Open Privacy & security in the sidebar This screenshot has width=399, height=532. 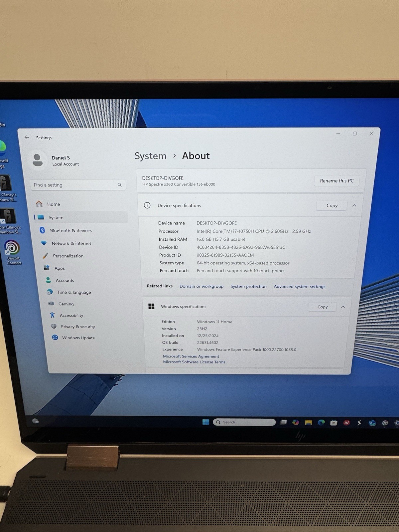click(78, 327)
